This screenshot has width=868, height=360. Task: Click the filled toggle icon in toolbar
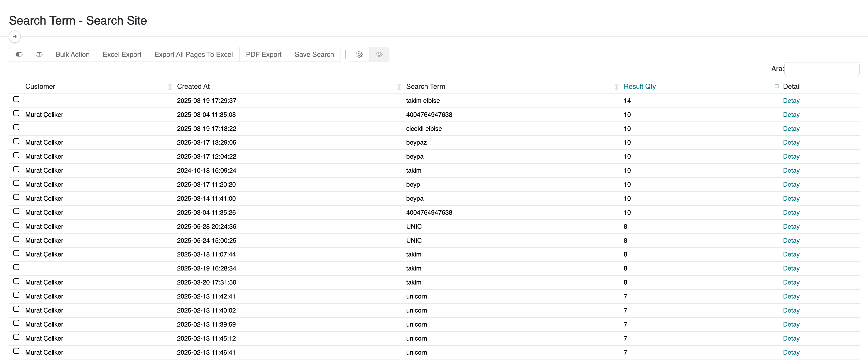coord(19,54)
